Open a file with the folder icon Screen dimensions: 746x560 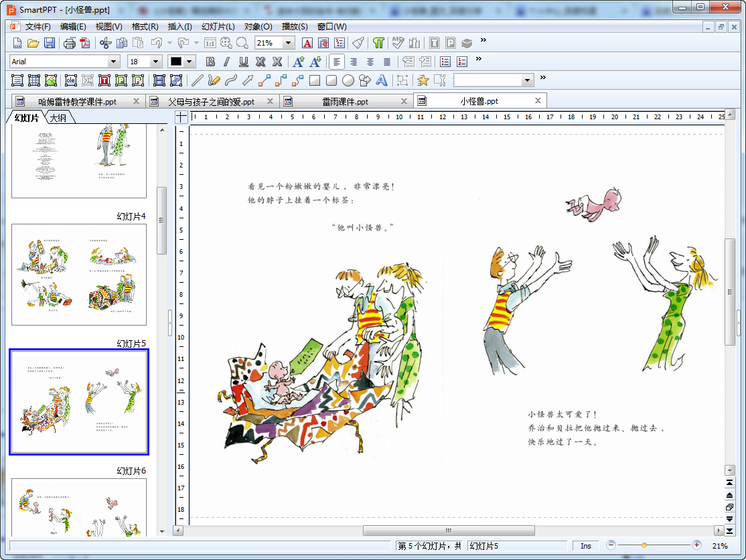pyautogui.click(x=33, y=44)
